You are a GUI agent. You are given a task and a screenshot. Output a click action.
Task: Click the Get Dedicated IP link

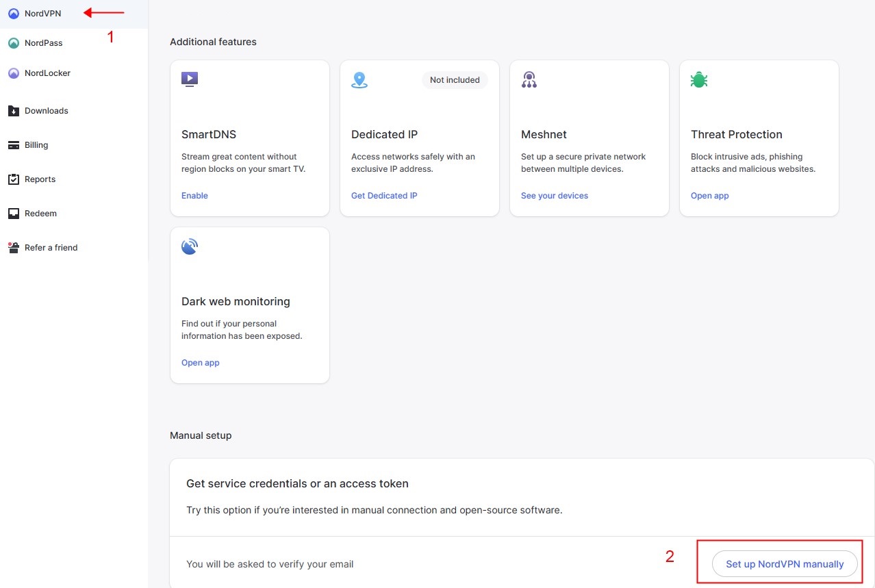[x=384, y=196]
